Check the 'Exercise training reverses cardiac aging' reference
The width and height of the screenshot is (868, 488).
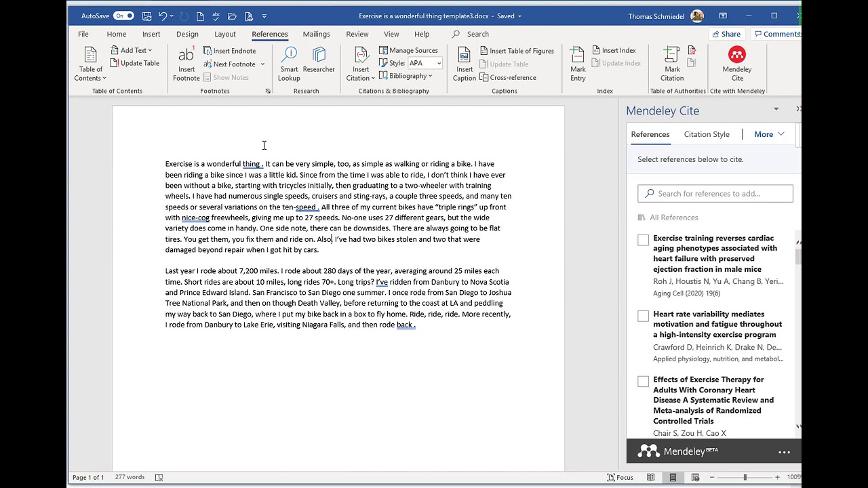(643, 239)
